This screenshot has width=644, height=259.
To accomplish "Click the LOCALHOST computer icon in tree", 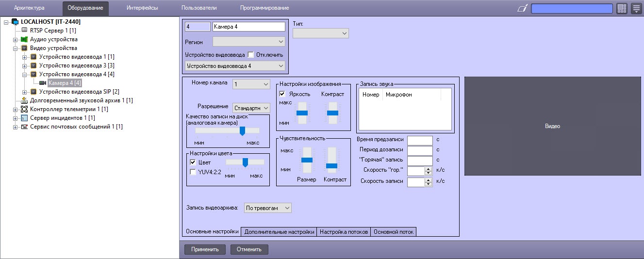I will tap(16, 22).
